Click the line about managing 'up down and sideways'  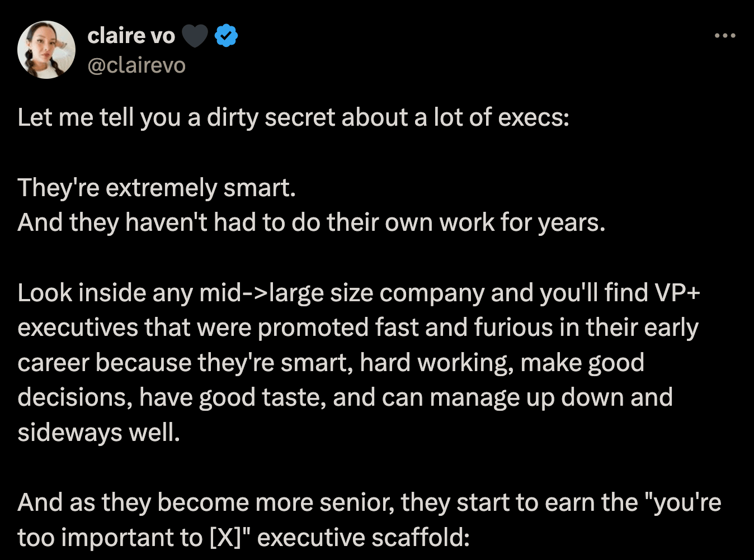(x=587, y=397)
